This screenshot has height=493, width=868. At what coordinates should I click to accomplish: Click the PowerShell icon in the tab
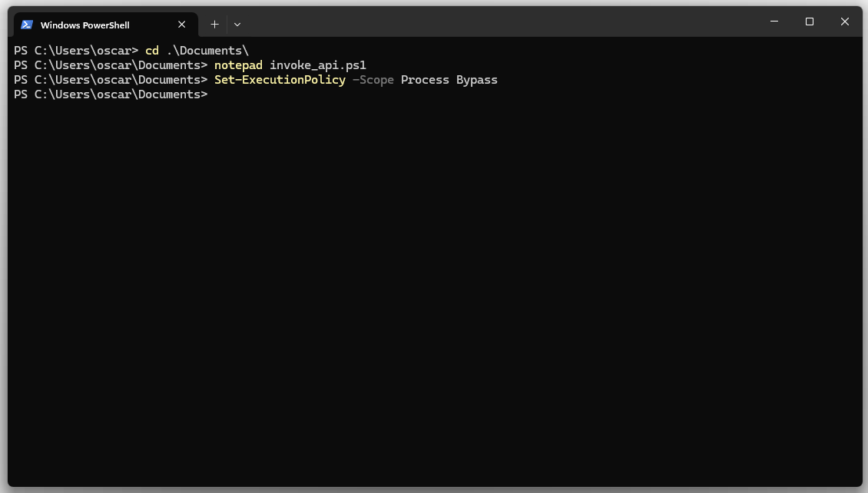coord(27,25)
